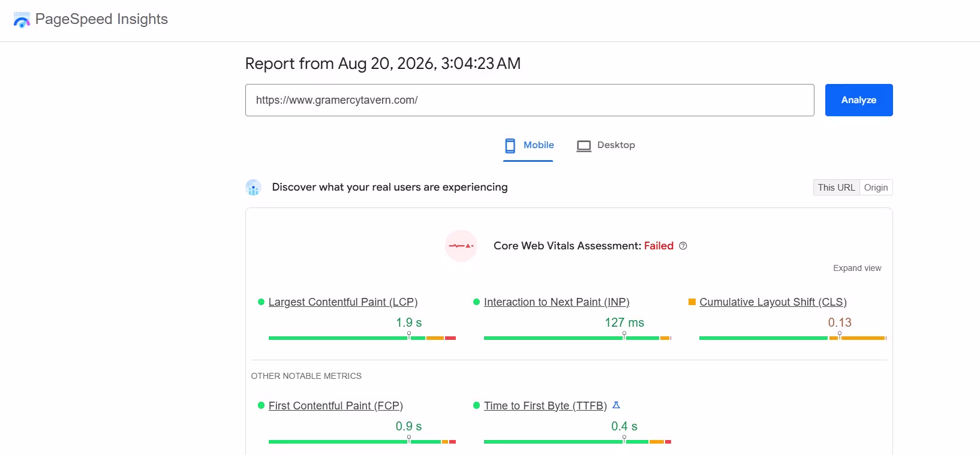Click Discover what your real users text

pos(390,187)
